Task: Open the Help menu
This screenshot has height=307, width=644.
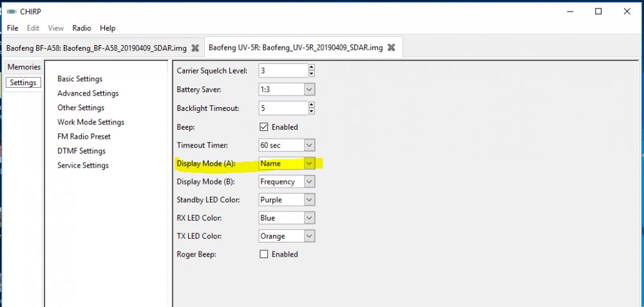Action: (108, 28)
